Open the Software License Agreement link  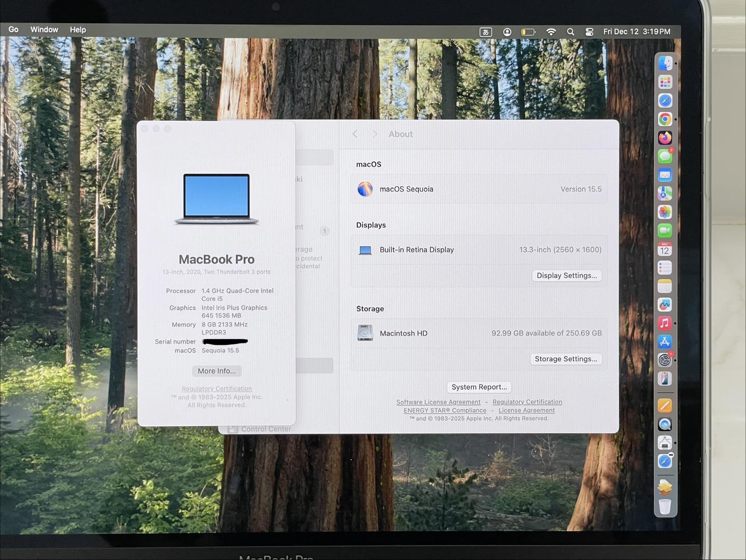coord(438,402)
